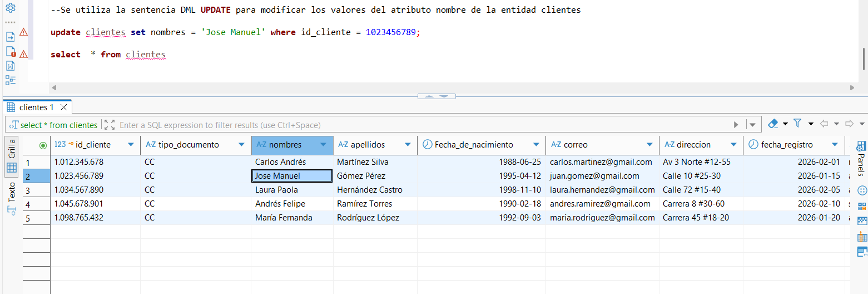The image size is (868, 294).
Task: Click the apellidos column header
Action: pos(367,145)
